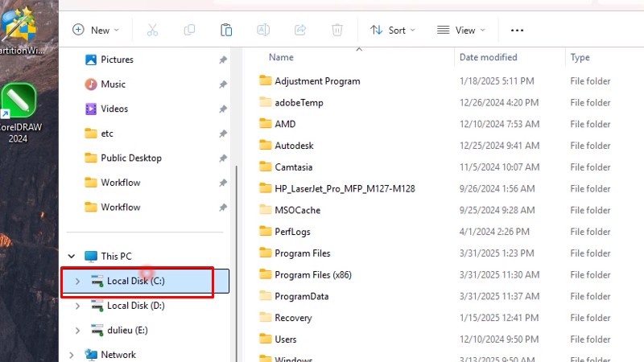644x362 pixels.
Task: Select dulieu (E:) drive in sidebar
Action: click(x=126, y=330)
